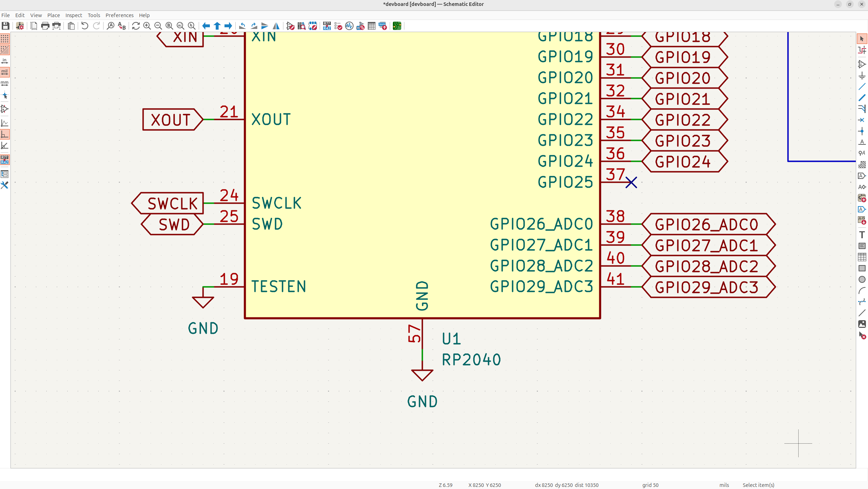Click the SWCLK global label
868x489 pixels.
[172, 203]
